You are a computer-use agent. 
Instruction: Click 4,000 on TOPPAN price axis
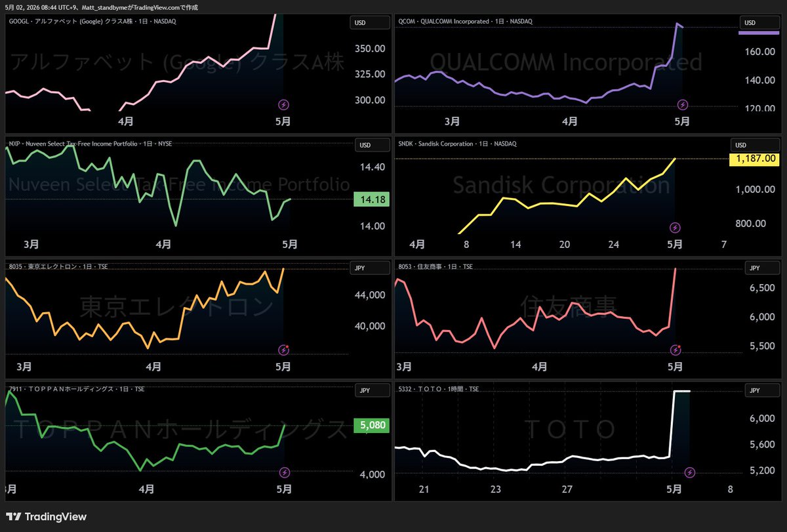coord(372,474)
